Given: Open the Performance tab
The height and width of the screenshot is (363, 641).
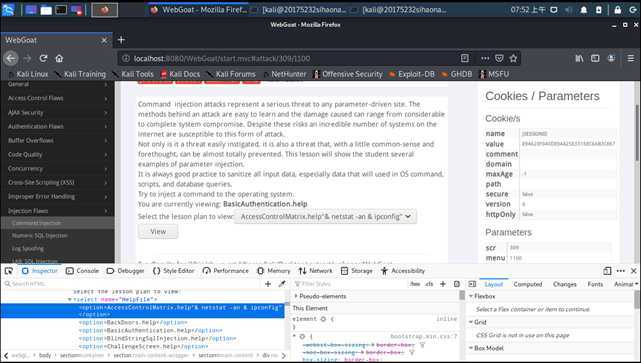Looking at the screenshot, I should pyautogui.click(x=226, y=271).
